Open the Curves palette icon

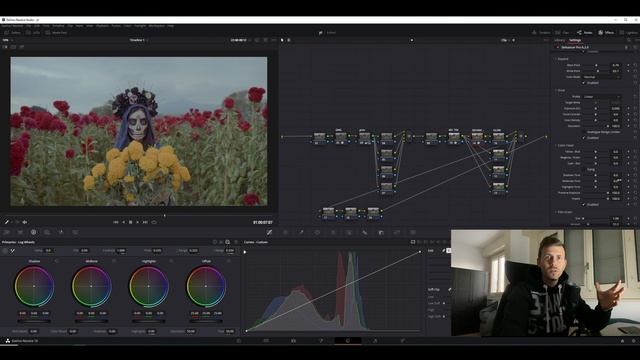269,232
